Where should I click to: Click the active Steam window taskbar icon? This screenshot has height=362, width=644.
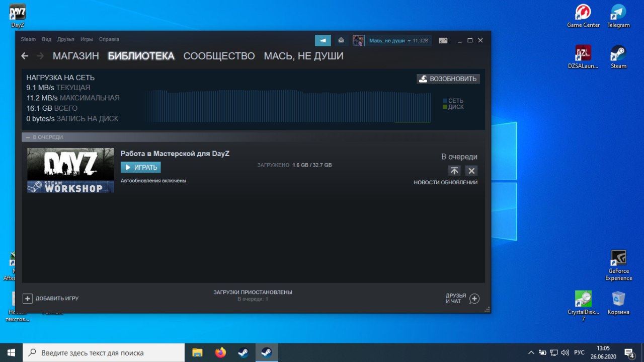(267, 352)
